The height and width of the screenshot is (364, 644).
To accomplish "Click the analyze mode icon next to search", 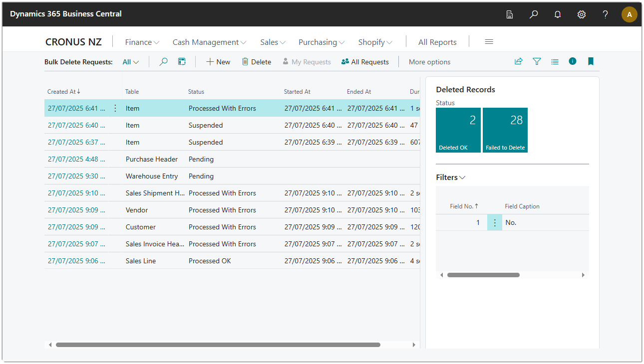I will pos(182,62).
